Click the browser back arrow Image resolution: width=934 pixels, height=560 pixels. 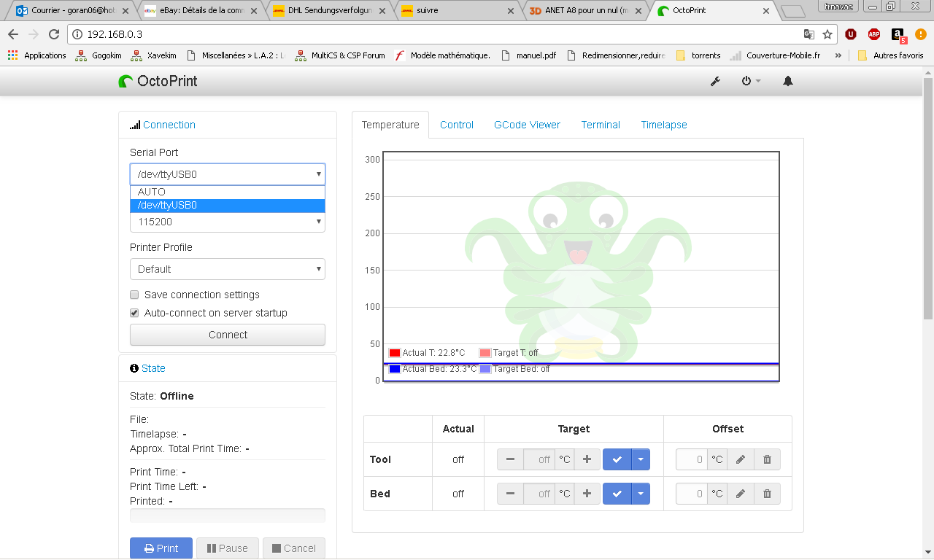point(13,34)
